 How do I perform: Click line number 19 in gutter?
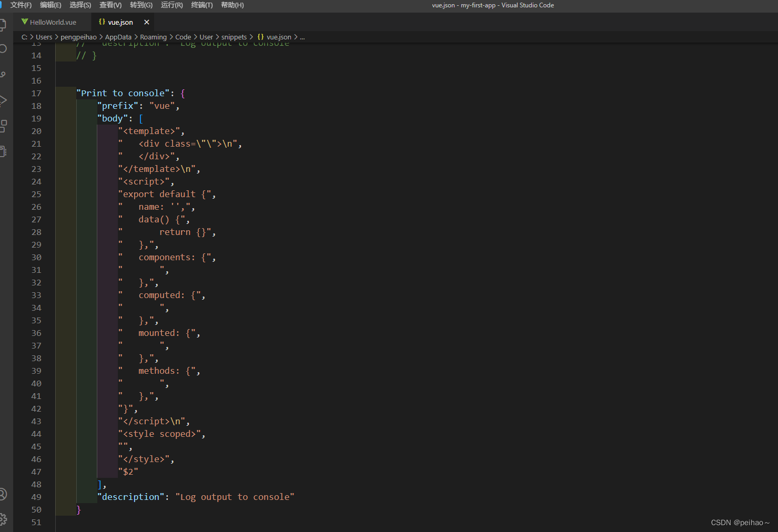tap(36, 119)
